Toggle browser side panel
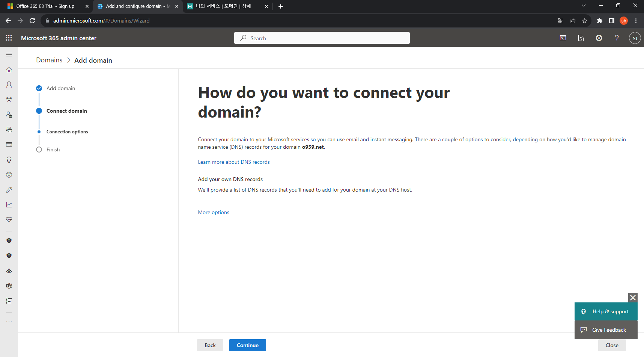644x358 pixels. pos(612,21)
